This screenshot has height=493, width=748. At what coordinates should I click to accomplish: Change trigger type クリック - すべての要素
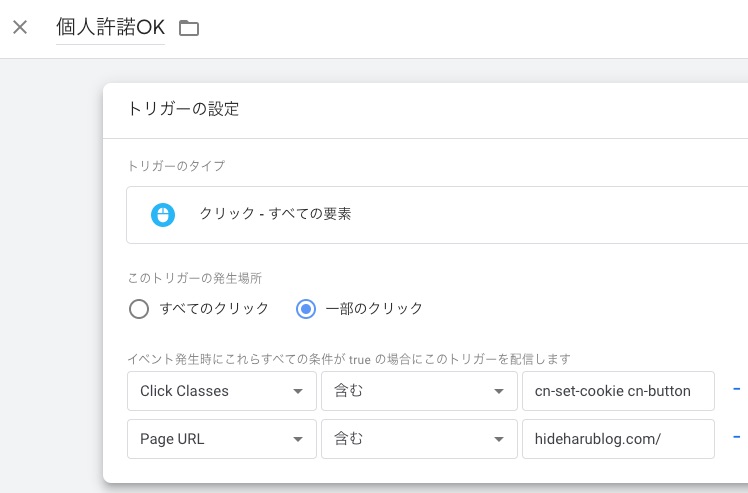click(275, 214)
